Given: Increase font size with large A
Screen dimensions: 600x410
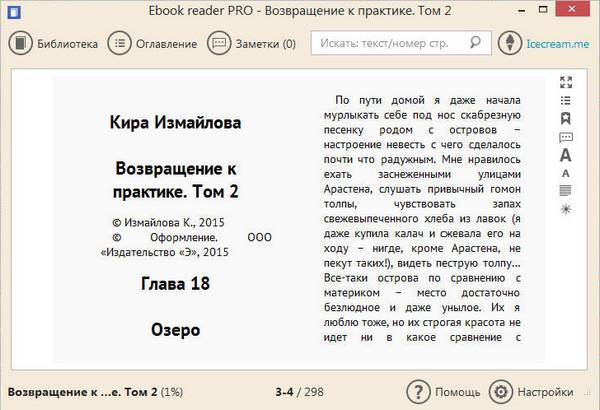Looking at the screenshot, I should [566, 155].
